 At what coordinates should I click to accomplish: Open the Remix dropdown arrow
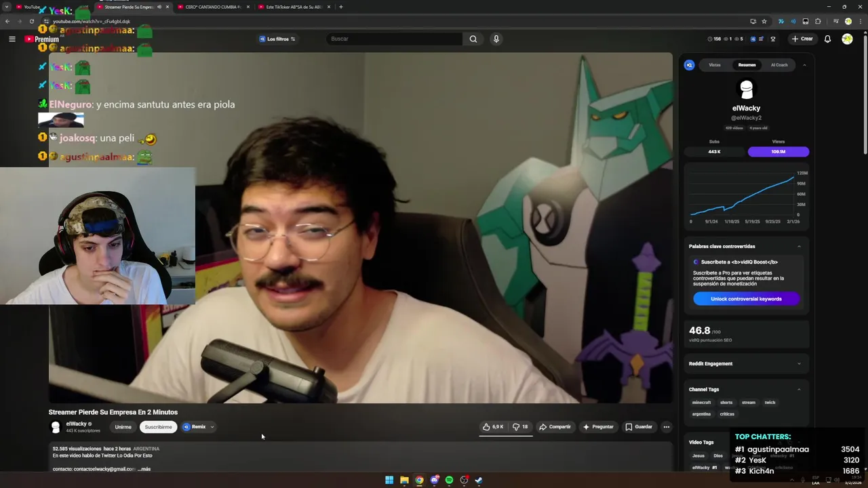[x=212, y=427]
